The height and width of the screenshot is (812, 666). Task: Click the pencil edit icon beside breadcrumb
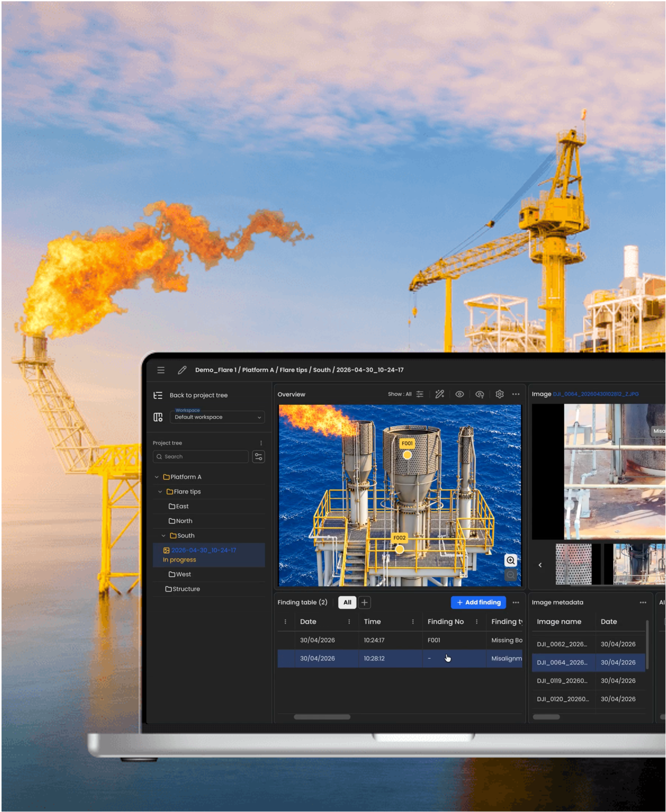click(182, 370)
